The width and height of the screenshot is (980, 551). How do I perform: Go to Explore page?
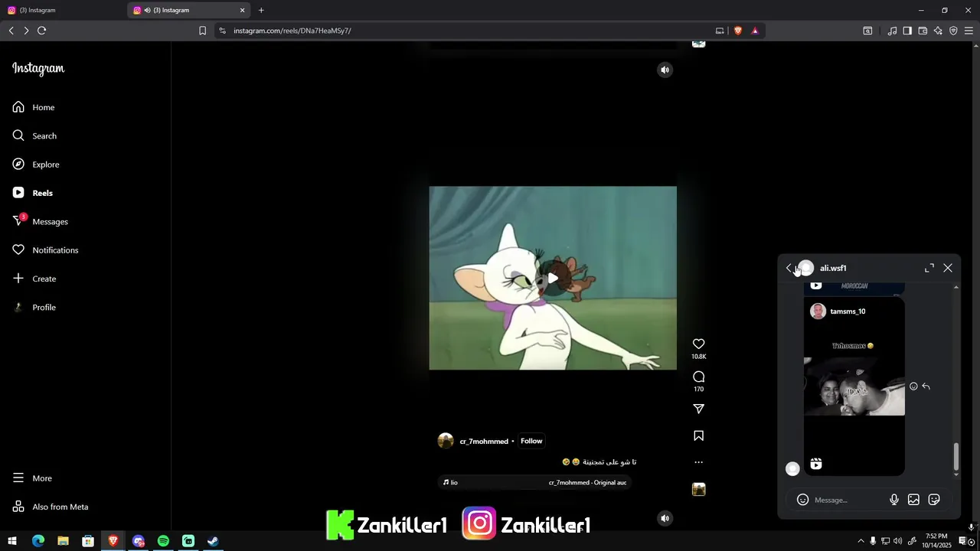coord(45,165)
